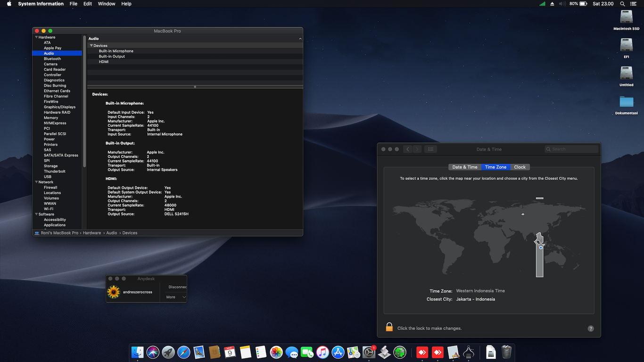Open Safari from the Dock
The height and width of the screenshot is (362, 644).
coord(183,352)
